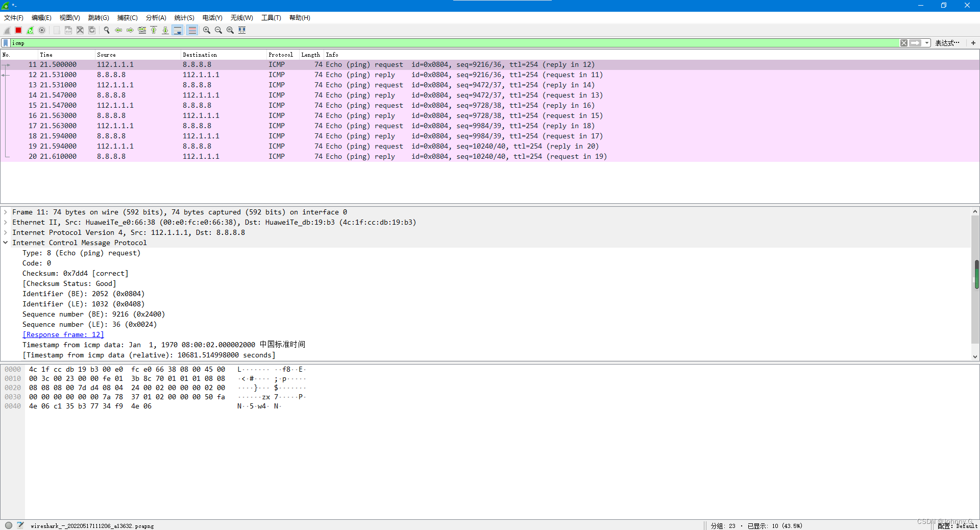Viewport: 980px width, 530px height.
Task: Open the 帮助(H) menu
Action: click(x=300, y=17)
